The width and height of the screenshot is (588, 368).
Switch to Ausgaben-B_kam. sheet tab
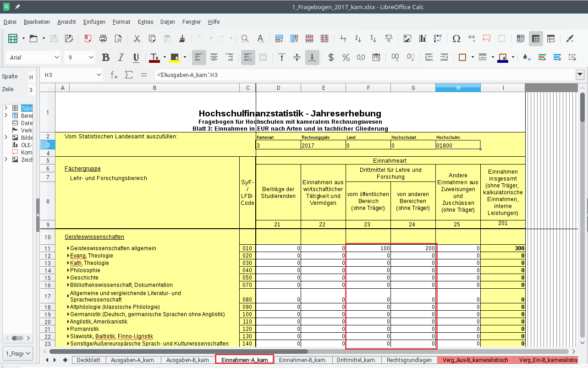[188, 360]
